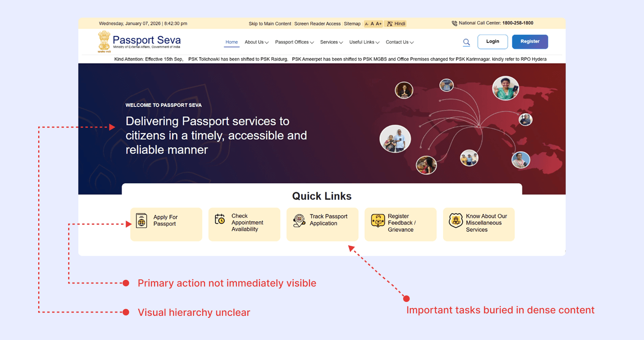Click the Apply For Passport globe document icon

142,220
